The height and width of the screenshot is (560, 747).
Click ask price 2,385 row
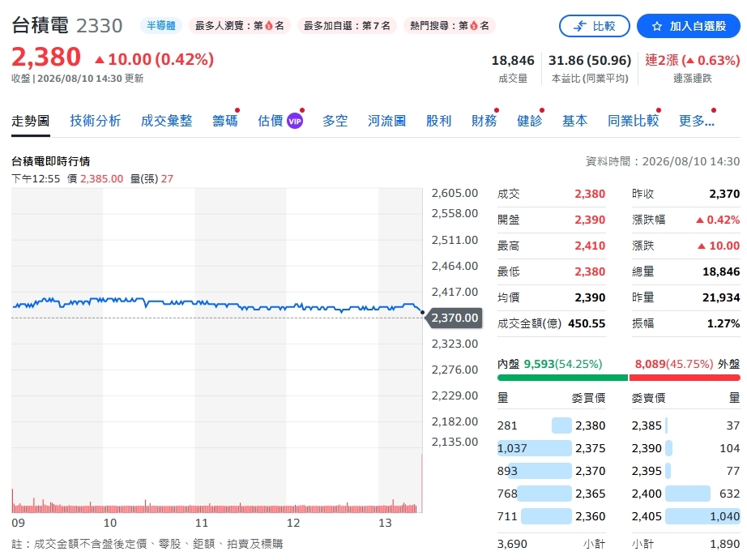(686, 425)
